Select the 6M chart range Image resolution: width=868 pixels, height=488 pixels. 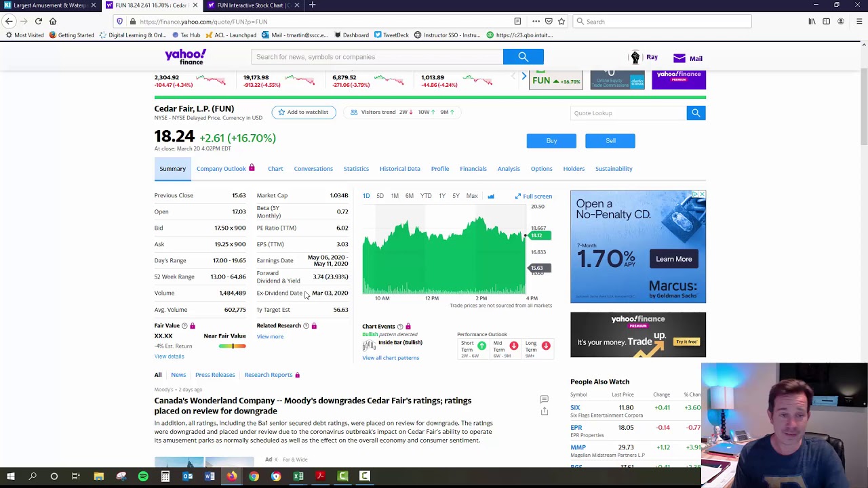tap(410, 197)
